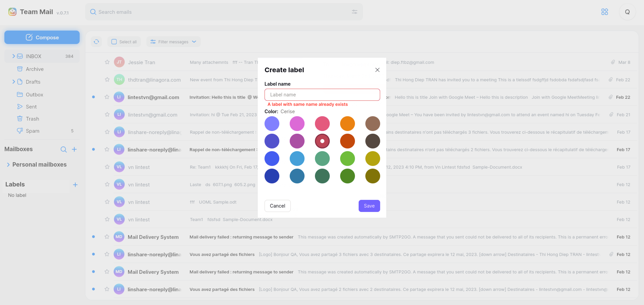Image resolution: width=644 pixels, height=305 pixels.
Task: Select the pink color swatch in top row
Action: point(322,124)
